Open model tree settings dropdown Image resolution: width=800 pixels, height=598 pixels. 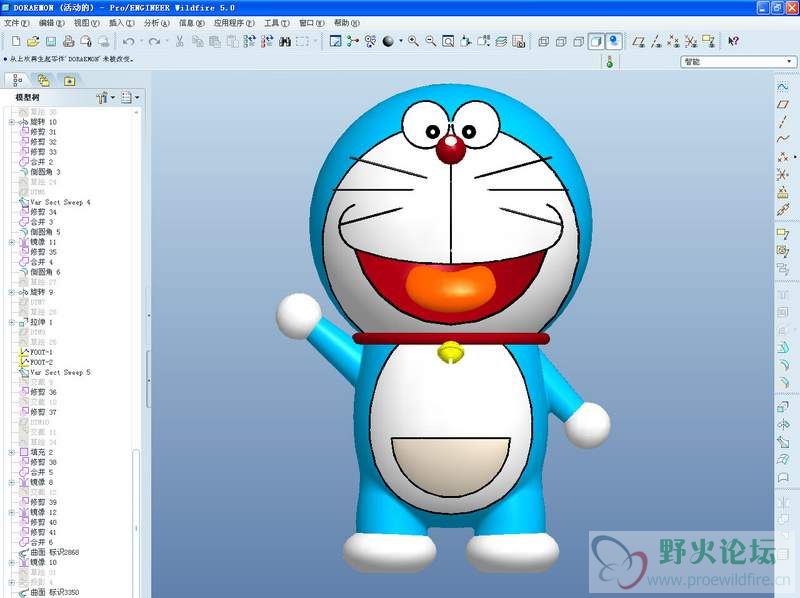tap(106, 97)
